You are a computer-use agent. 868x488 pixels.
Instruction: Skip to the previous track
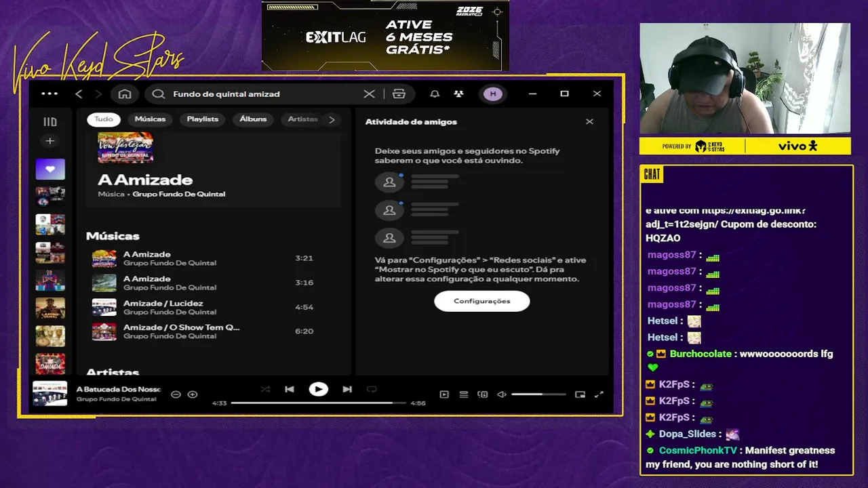click(290, 389)
